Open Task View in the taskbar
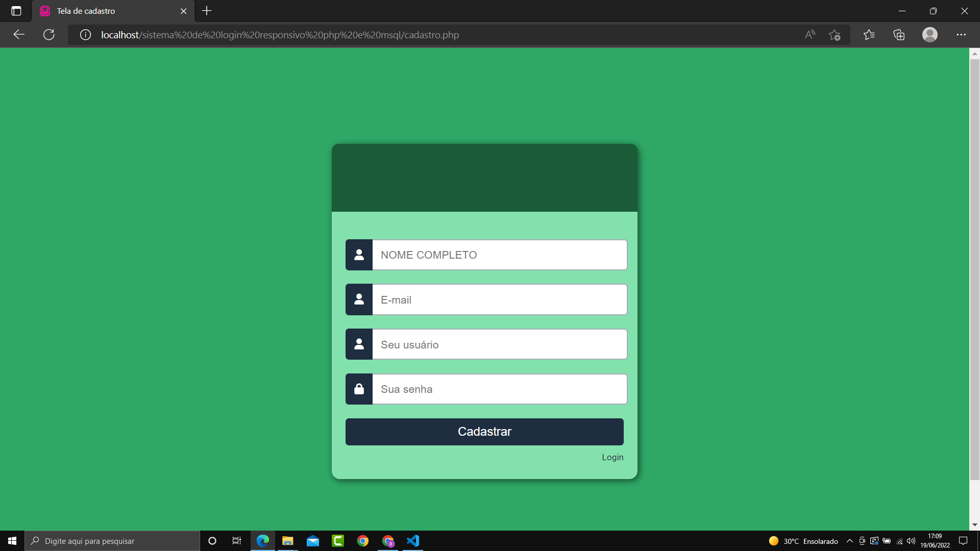The height and width of the screenshot is (551, 980). pos(236,541)
